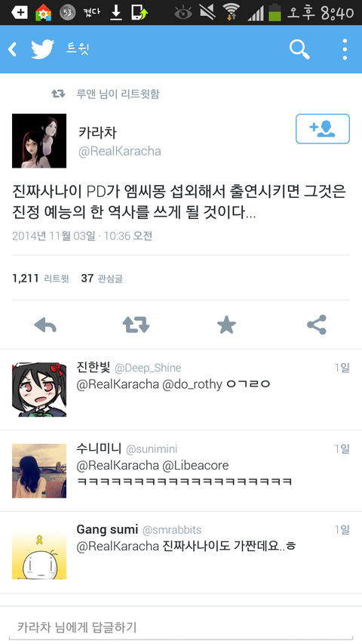Screen dimensions: 362x644
Task: View the 37 관심글 list
Action: (x=102, y=279)
